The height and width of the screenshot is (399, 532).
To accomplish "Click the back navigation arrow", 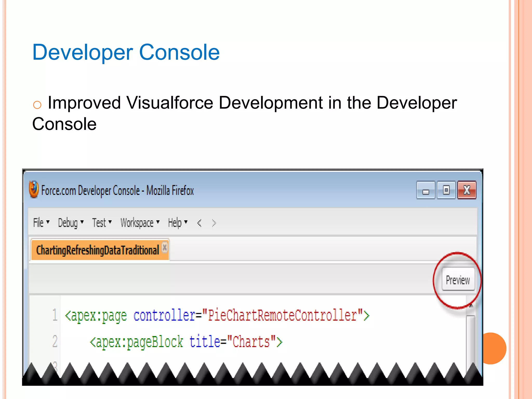I will point(199,223).
